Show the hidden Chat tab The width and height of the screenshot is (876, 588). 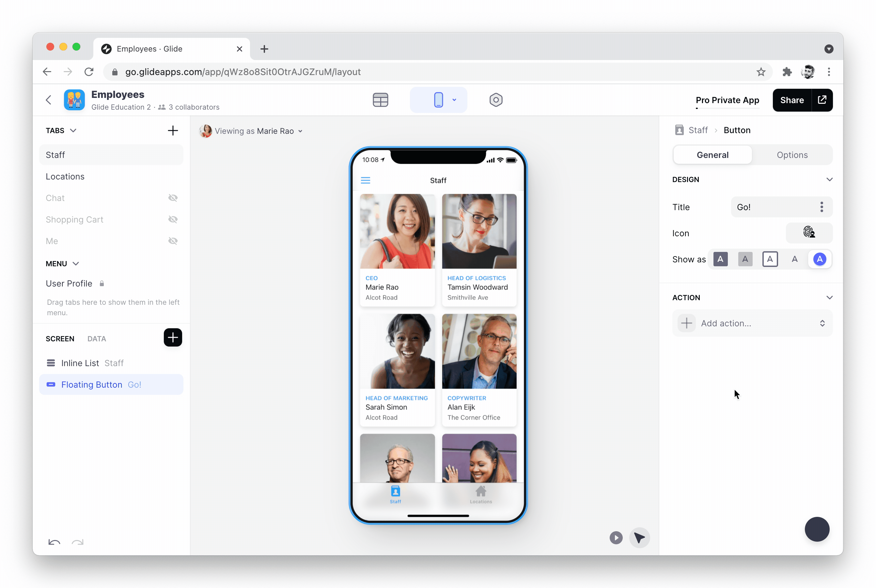[x=173, y=198]
